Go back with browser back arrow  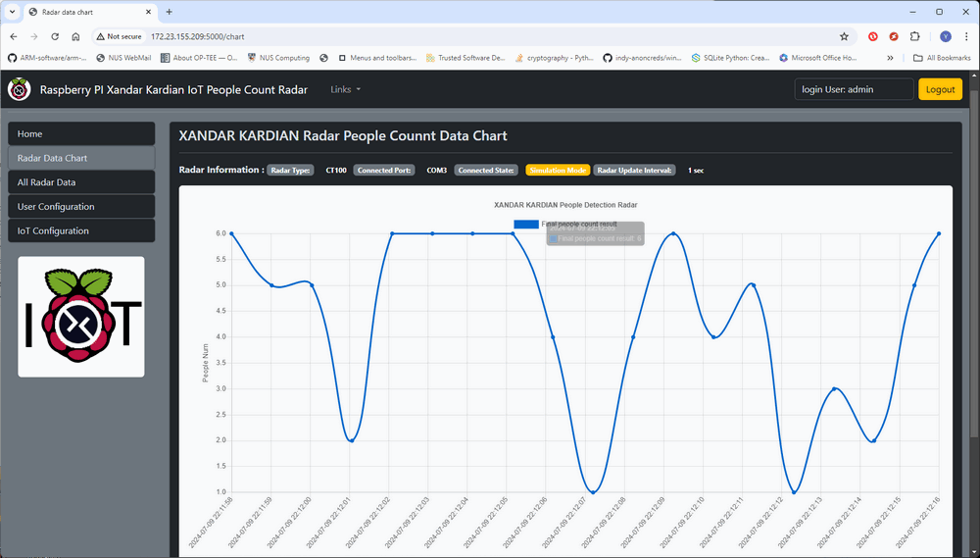[x=14, y=37]
